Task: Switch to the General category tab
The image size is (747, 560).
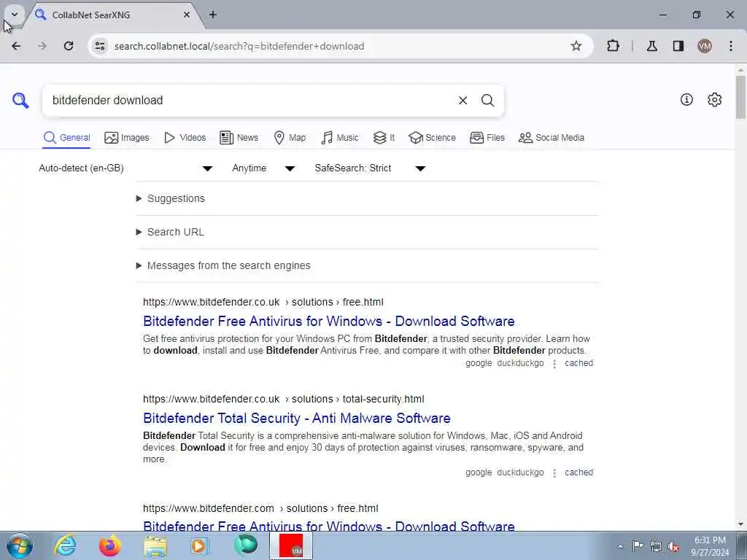Action: point(66,138)
